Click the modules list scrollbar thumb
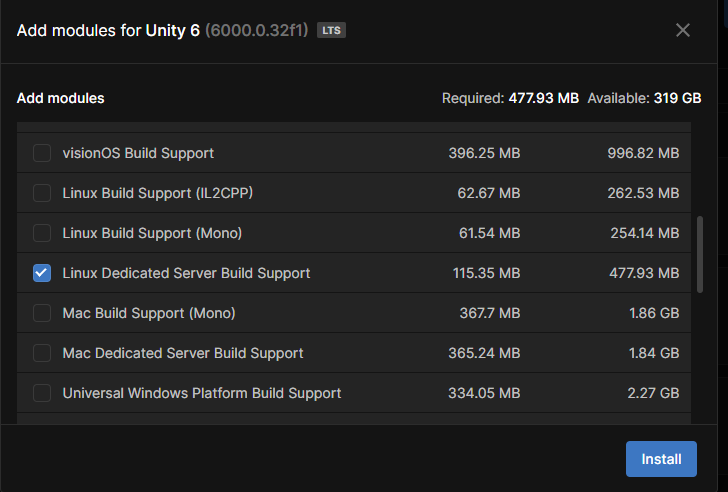 [x=700, y=254]
